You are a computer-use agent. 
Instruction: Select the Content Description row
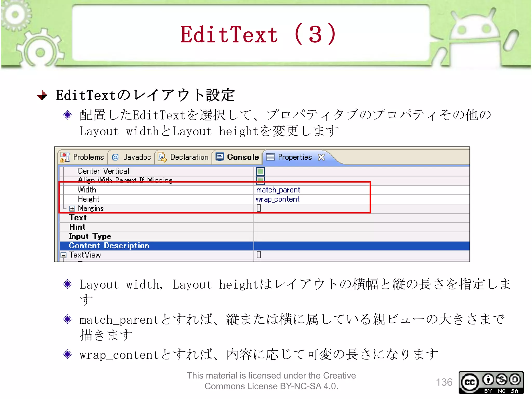coord(264,246)
